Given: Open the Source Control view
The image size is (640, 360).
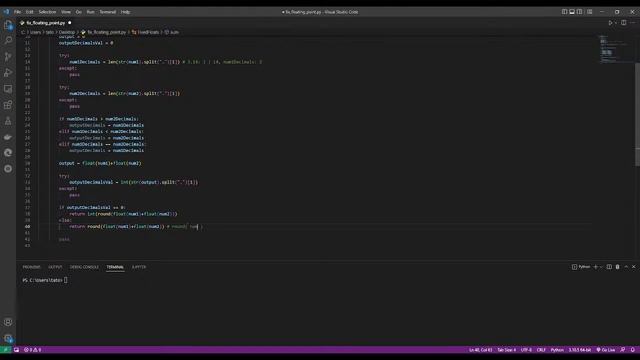Looking at the screenshot, I should [x=8, y=57].
